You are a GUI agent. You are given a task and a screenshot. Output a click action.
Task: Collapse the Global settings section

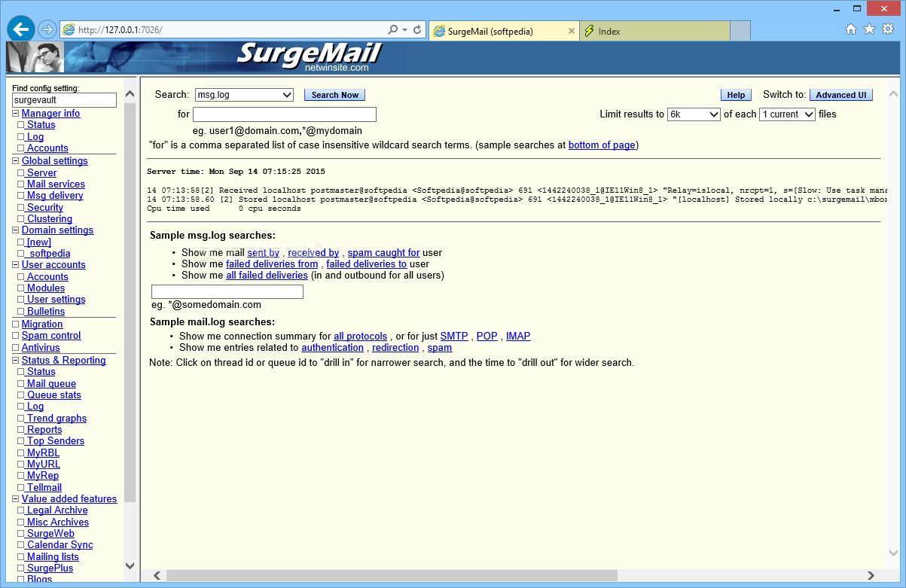click(x=15, y=161)
